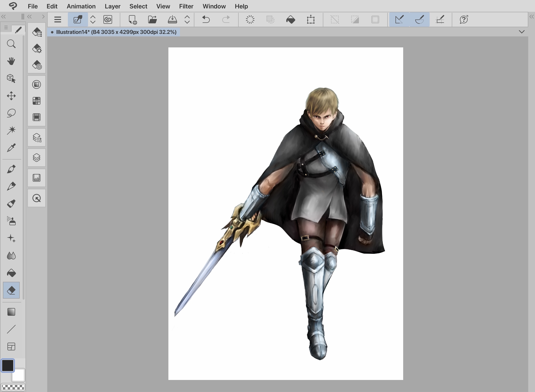Toggle Snap to Grid
Image resolution: width=535 pixels, height=392 pixels.
(440, 19)
